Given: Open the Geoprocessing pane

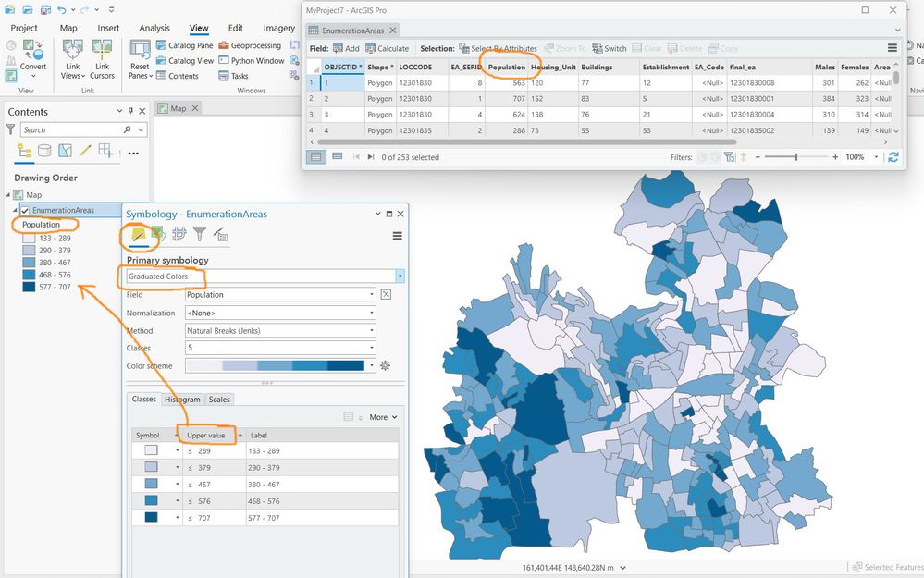Looking at the screenshot, I should [x=250, y=45].
